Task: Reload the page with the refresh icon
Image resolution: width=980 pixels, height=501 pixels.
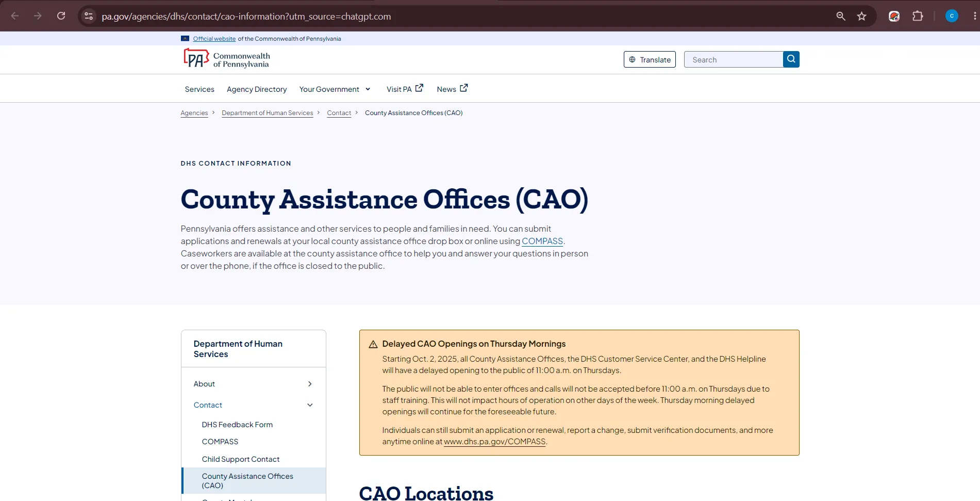Action: (x=61, y=16)
